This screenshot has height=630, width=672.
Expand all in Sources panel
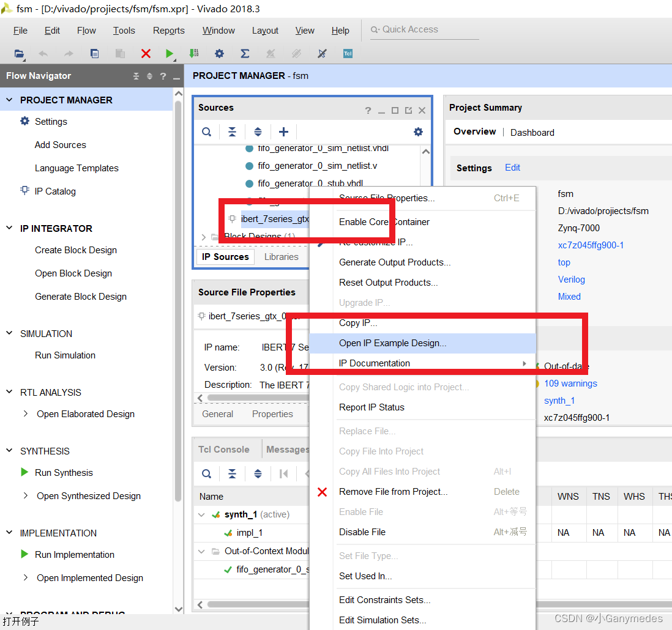pos(258,132)
